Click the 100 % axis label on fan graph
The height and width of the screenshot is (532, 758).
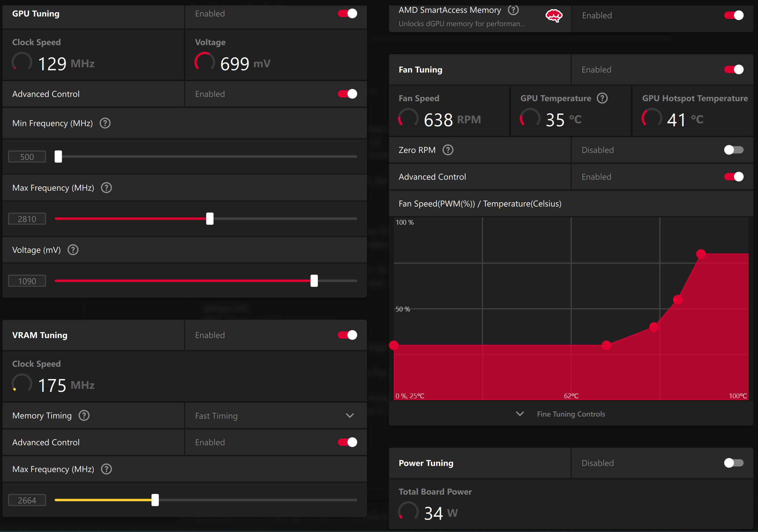point(404,223)
